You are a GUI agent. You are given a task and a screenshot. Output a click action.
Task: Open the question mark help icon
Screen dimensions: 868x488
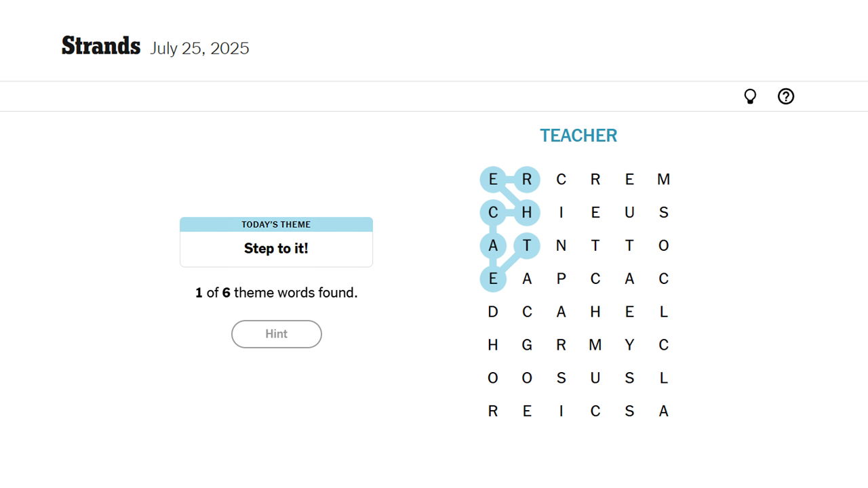coord(785,97)
